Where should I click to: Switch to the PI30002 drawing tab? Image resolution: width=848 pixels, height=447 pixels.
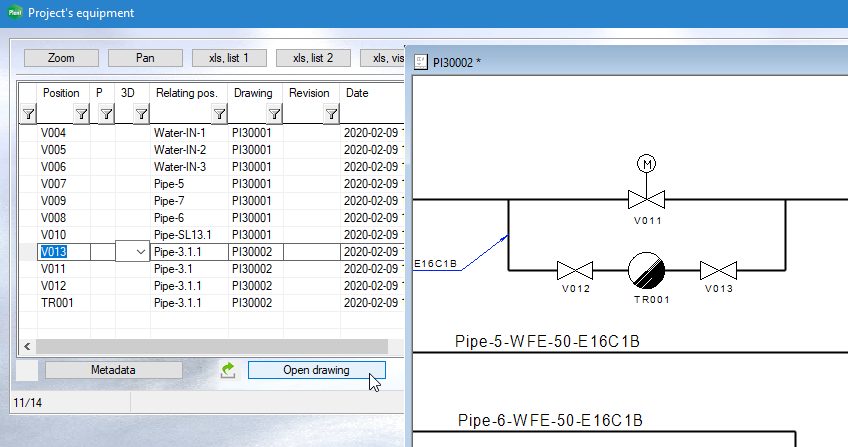click(x=456, y=62)
